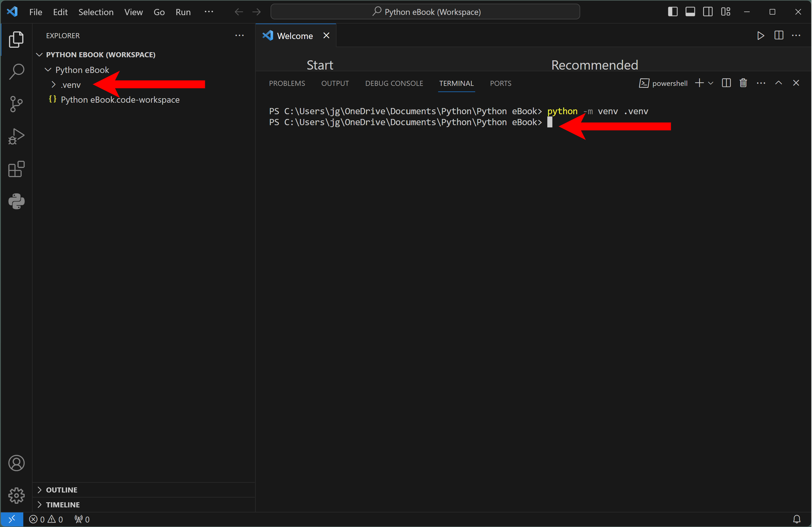The width and height of the screenshot is (812, 527).
Task: Click the remote window indicator in status bar
Action: tap(12, 519)
